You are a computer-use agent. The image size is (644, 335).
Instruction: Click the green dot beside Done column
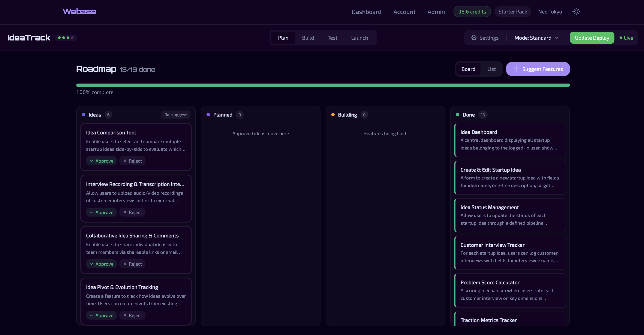click(x=457, y=115)
